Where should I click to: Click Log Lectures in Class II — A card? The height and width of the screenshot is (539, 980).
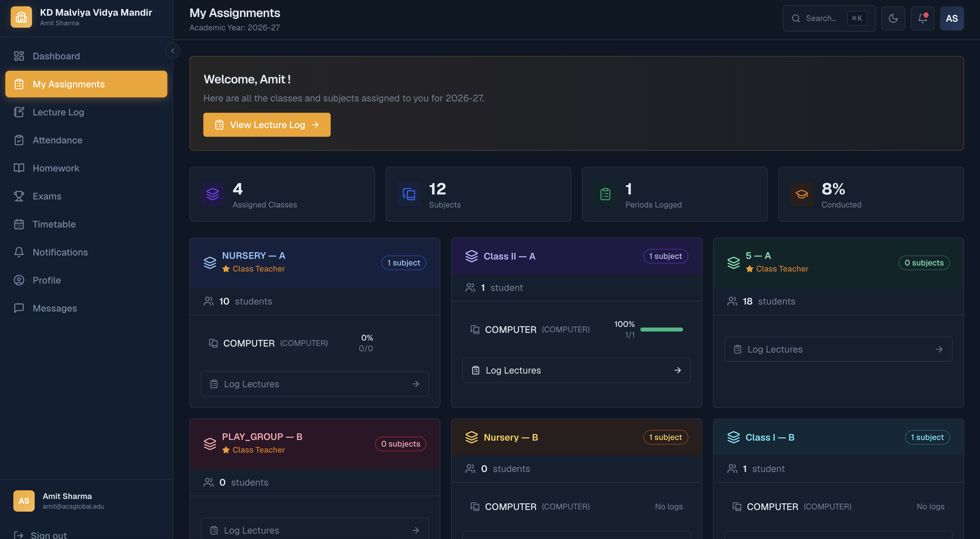coord(576,370)
